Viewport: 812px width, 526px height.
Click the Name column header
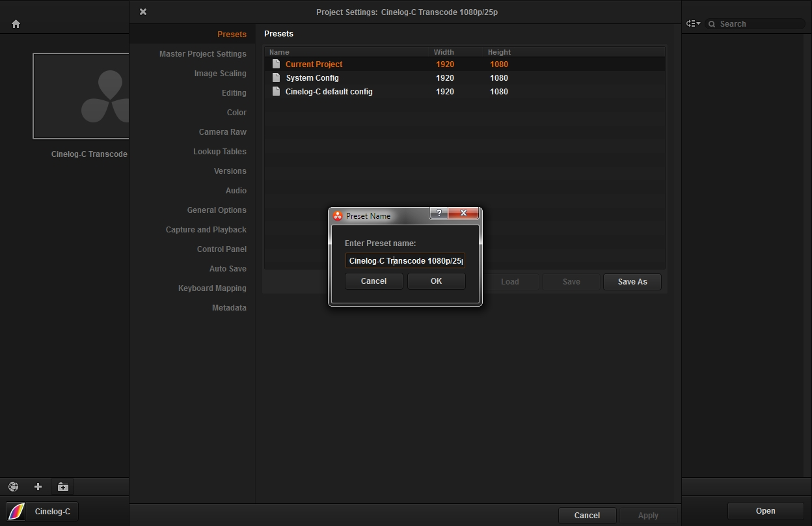[279, 52]
